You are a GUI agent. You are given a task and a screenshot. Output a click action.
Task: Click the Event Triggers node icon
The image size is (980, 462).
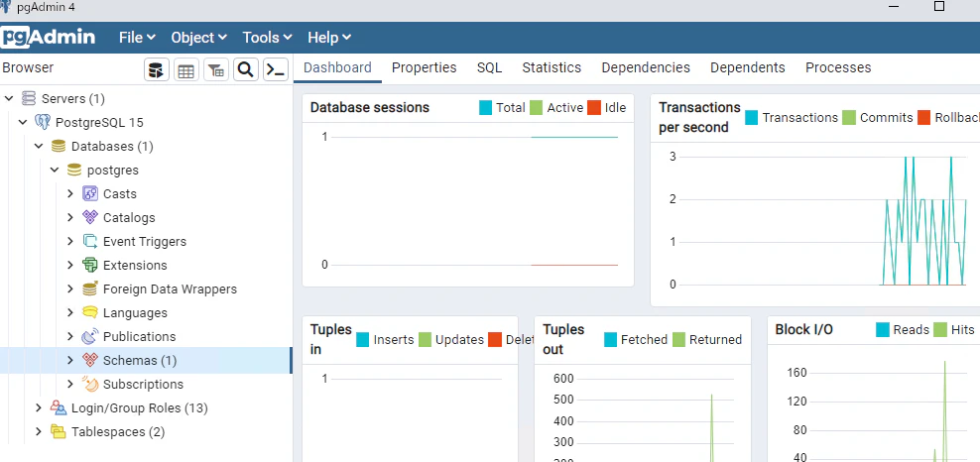coord(90,241)
